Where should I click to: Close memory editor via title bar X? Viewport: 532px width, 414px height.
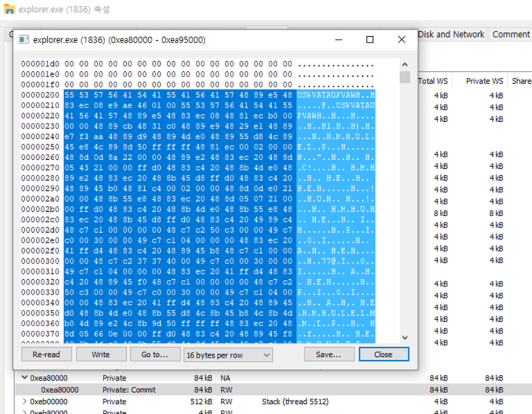[x=402, y=40]
